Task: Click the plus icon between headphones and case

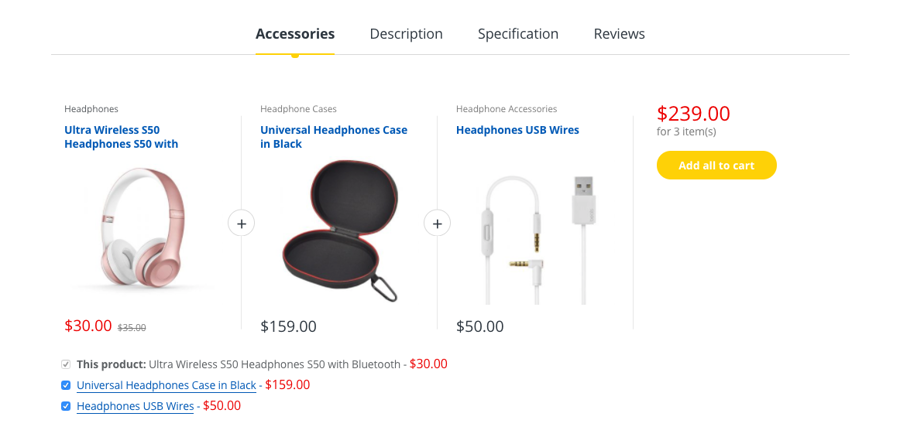Action: pyautogui.click(x=241, y=223)
